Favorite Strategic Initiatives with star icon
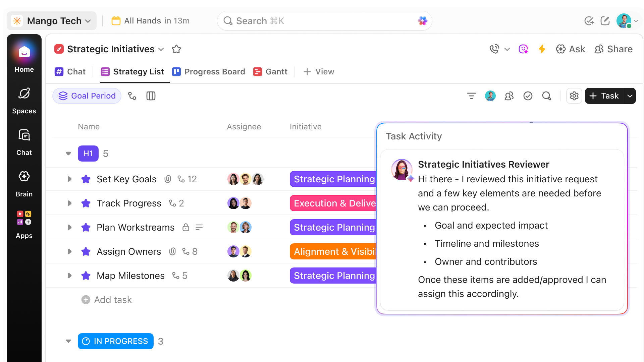The height and width of the screenshot is (362, 644). [x=176, y=49]
